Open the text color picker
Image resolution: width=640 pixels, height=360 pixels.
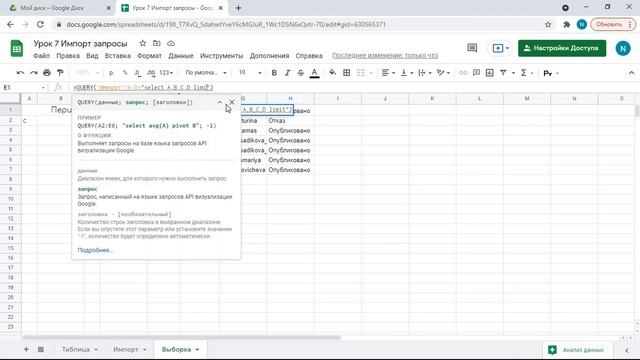[x=314, y=73]
